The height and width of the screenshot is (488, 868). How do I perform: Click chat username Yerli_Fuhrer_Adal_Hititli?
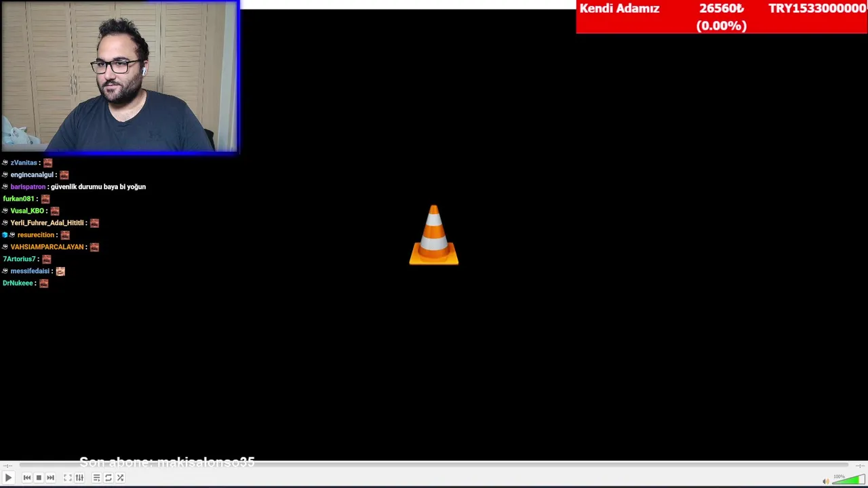47,223
